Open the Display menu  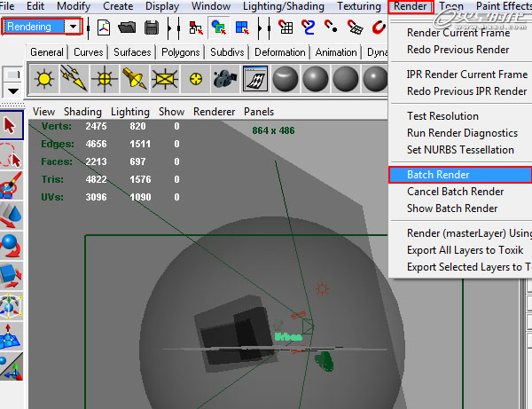(162, 6)
